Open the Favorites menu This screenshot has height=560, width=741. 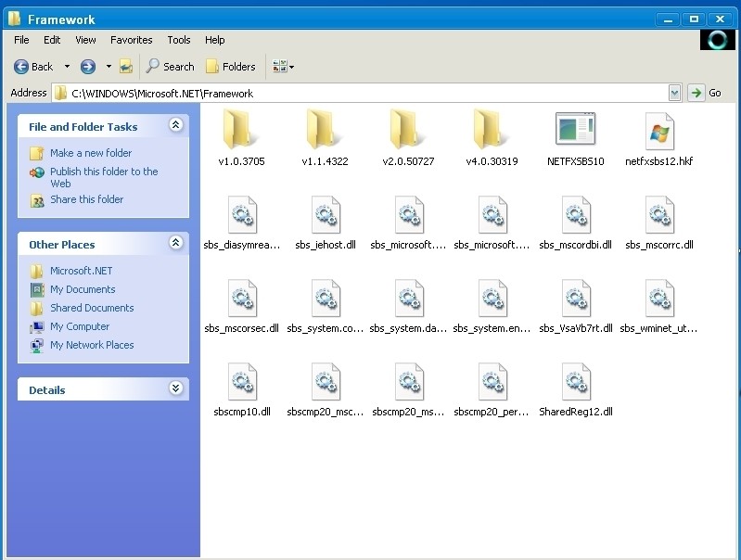tap(132, 40)
